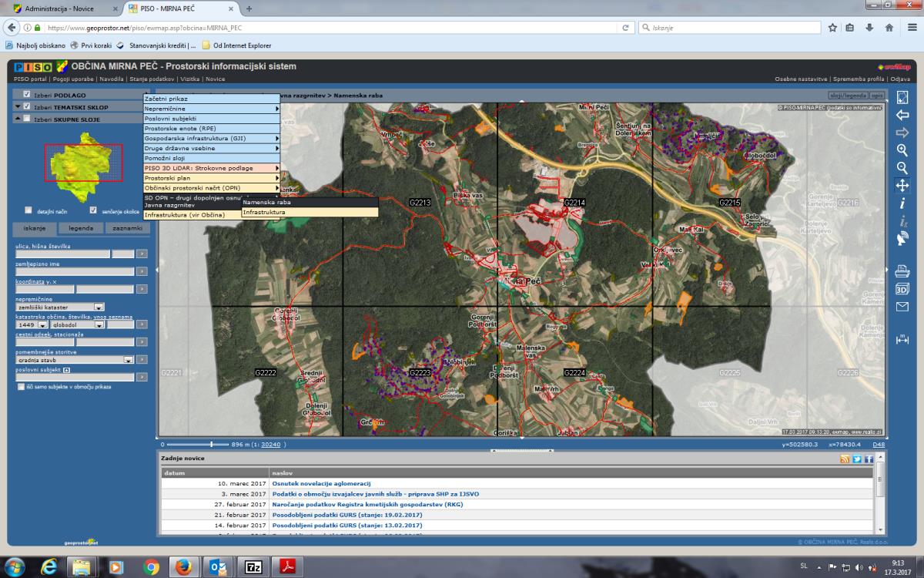The width and height of the screenshot is (924, 578).
Task: Uncheck the 'senčenje okolice' checkbox
Action: tap(93, 210)
